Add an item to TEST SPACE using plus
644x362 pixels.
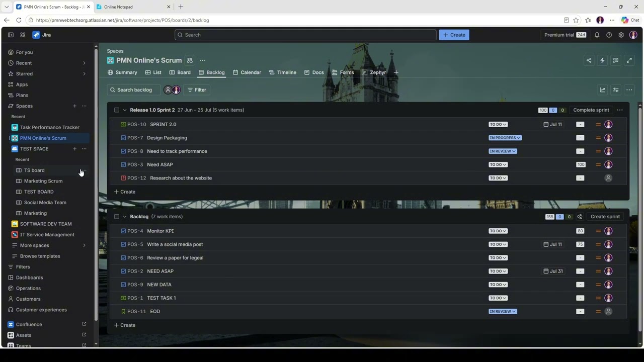click(74, 149)
